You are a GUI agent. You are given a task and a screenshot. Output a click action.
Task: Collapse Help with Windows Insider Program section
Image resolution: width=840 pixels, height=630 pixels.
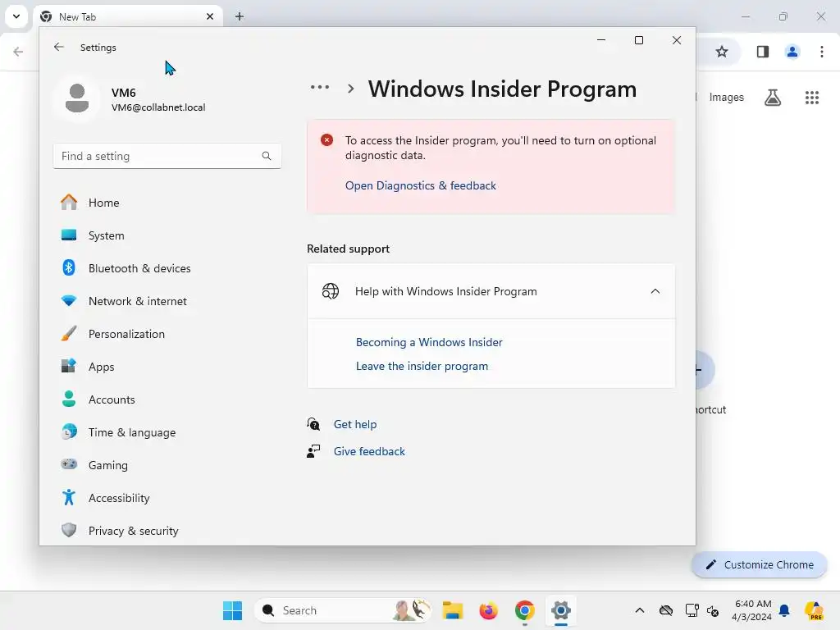[655, 291]
